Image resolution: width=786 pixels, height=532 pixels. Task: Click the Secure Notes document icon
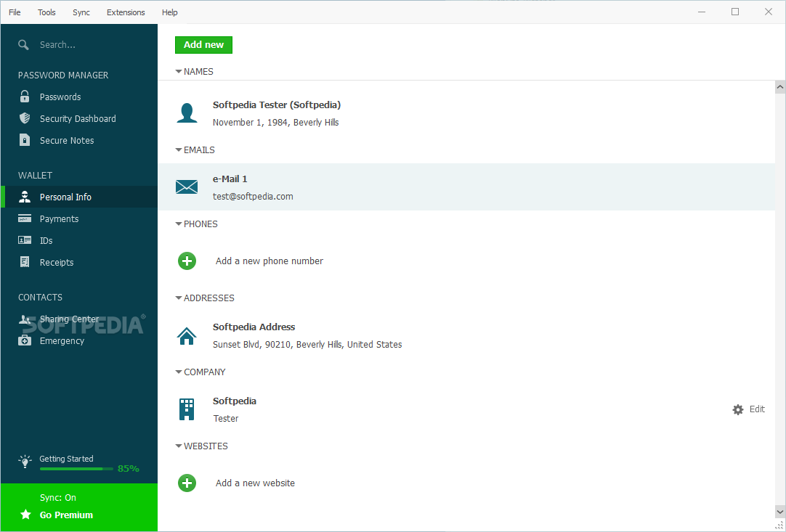25,140
